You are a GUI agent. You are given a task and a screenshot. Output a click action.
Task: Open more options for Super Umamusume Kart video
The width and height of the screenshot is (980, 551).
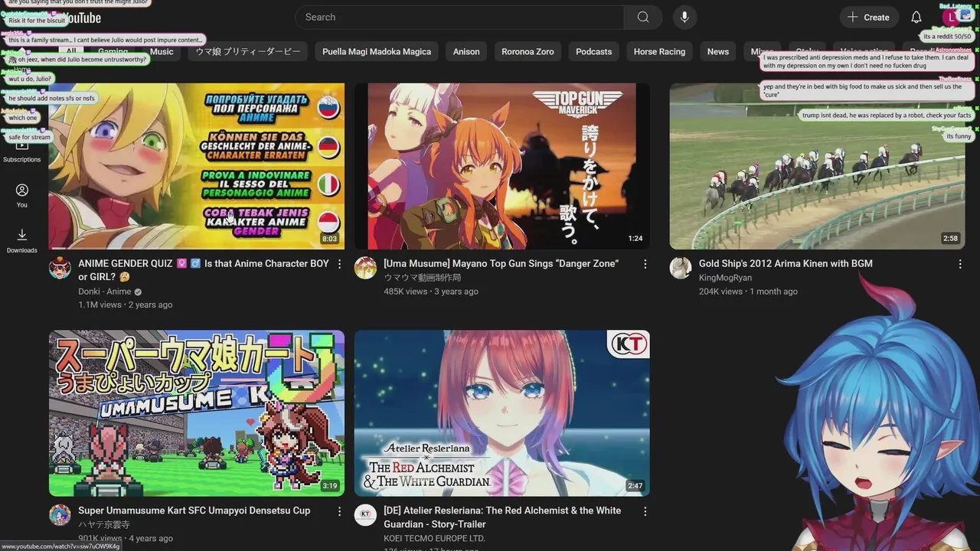pyautogui.click(x=339, y=511)
